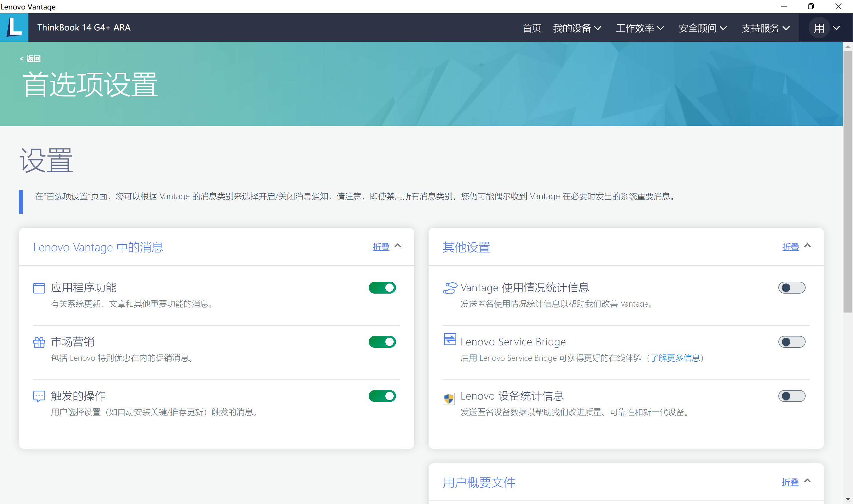Open 支持服务 dropdown menu
The width and height of the screenshot is (853, 504).
(x=765, y=28)
